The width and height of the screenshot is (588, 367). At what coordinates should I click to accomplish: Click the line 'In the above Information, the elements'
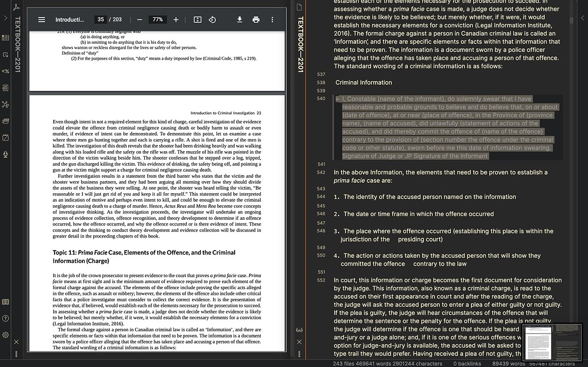point(441,177)
